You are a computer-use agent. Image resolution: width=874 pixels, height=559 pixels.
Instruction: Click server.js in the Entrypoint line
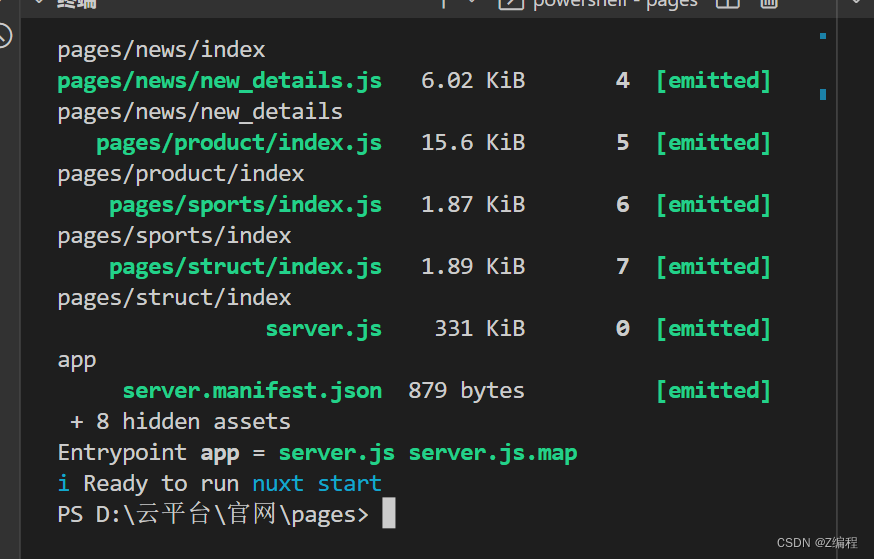(337, 453)
